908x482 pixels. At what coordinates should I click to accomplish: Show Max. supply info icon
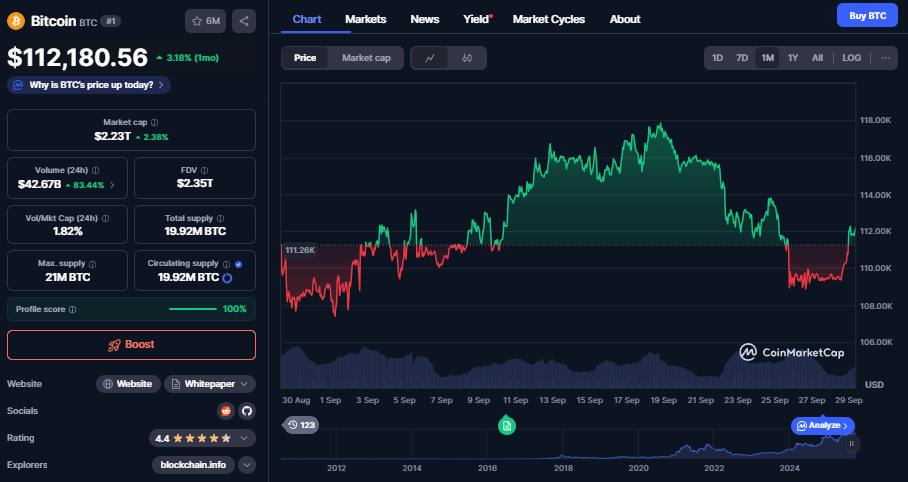tap(92, 264)
